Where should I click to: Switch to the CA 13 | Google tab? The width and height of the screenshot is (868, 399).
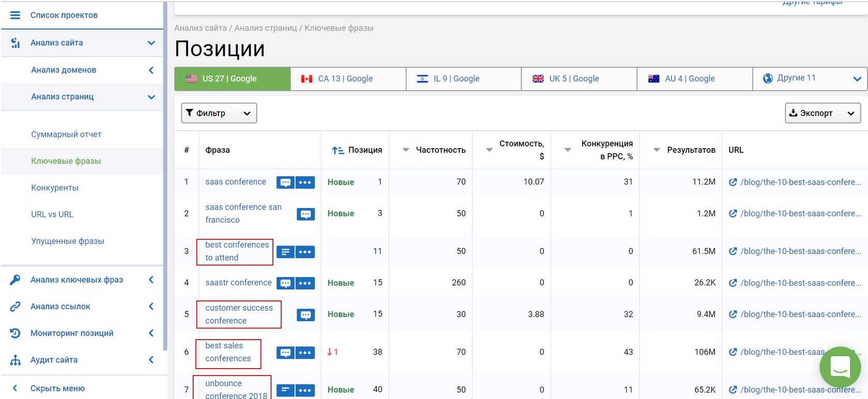[348, 79]
